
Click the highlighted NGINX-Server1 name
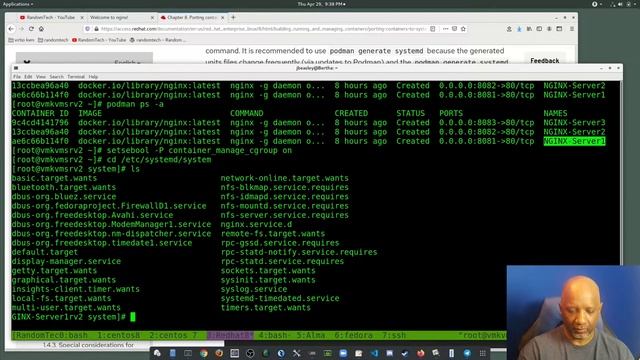[x=574, y=141]
